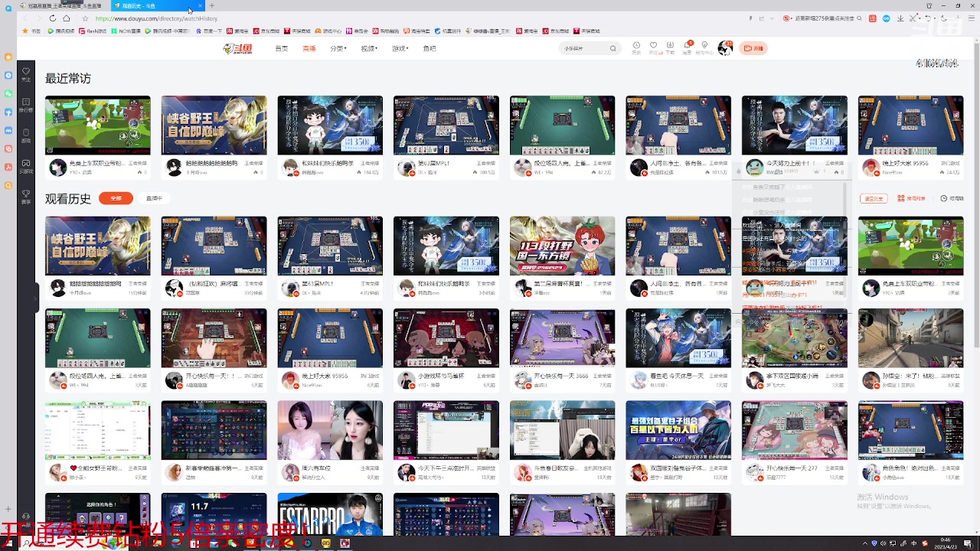Switch to 时间轴 timeline view

pyautogui.click(x=952, y=198)
